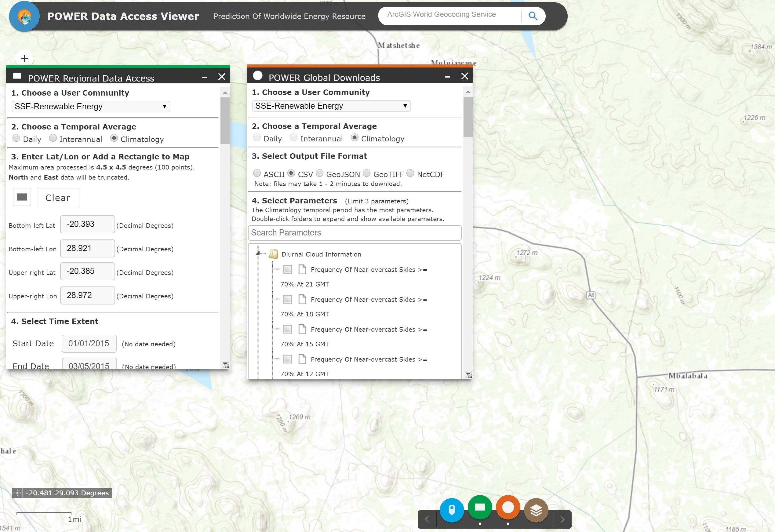The height and width of the screenshot is (532, 775).
Task: Click the crosshair coordinate icon
Action: point(17,493)
